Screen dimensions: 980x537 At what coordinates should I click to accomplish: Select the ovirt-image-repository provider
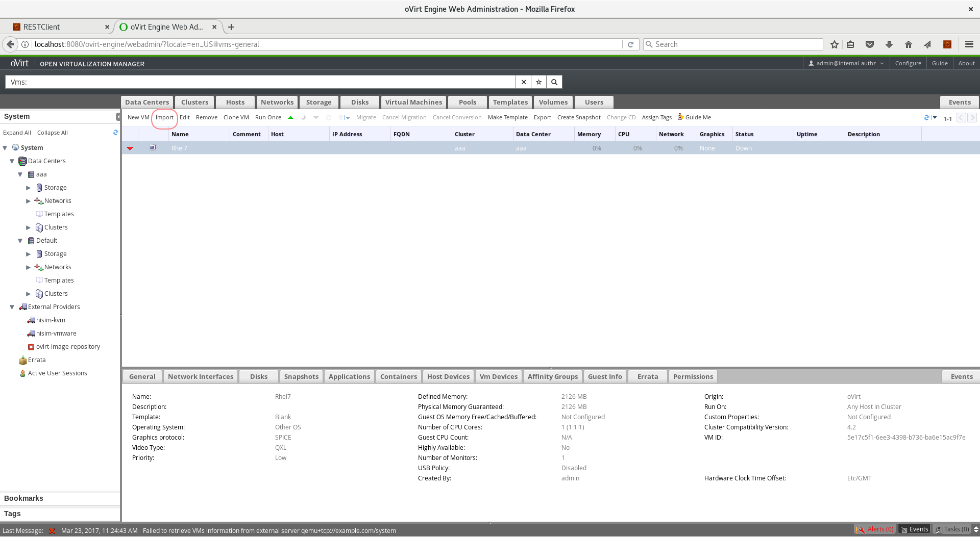click(68, 347)
